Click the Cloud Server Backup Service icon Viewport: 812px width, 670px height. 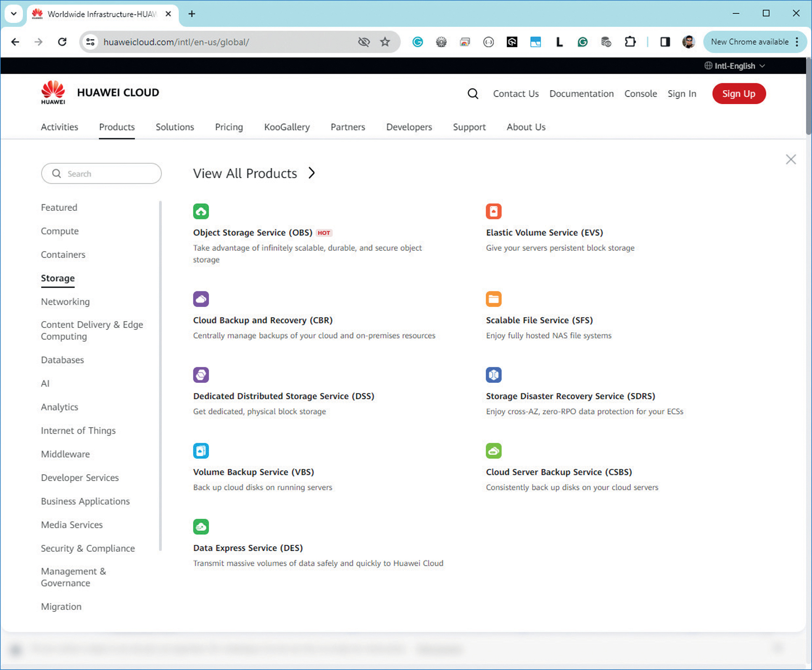click(x=494, y=450)
